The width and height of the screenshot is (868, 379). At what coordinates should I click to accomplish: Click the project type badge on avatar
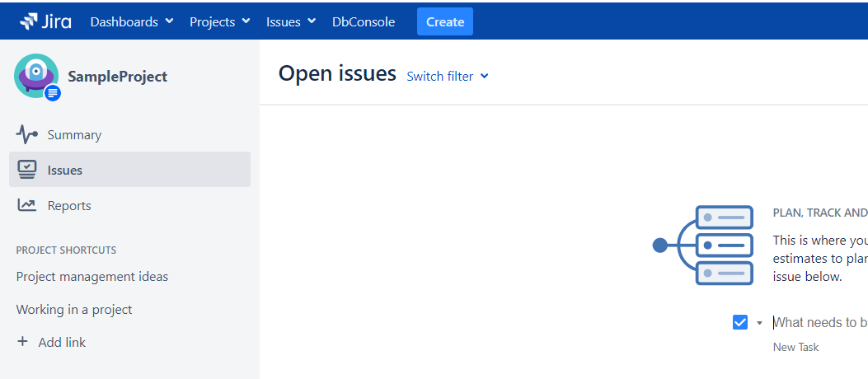point(53,93)
